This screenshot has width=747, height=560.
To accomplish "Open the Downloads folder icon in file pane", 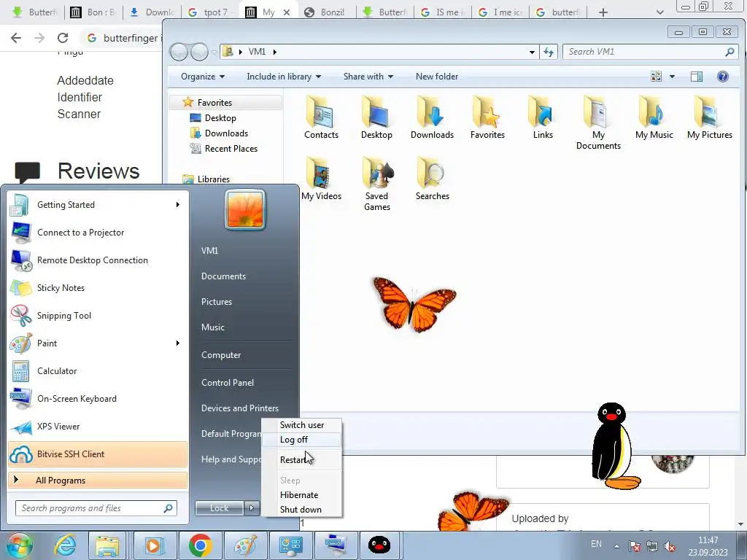I will pos(432,117).
